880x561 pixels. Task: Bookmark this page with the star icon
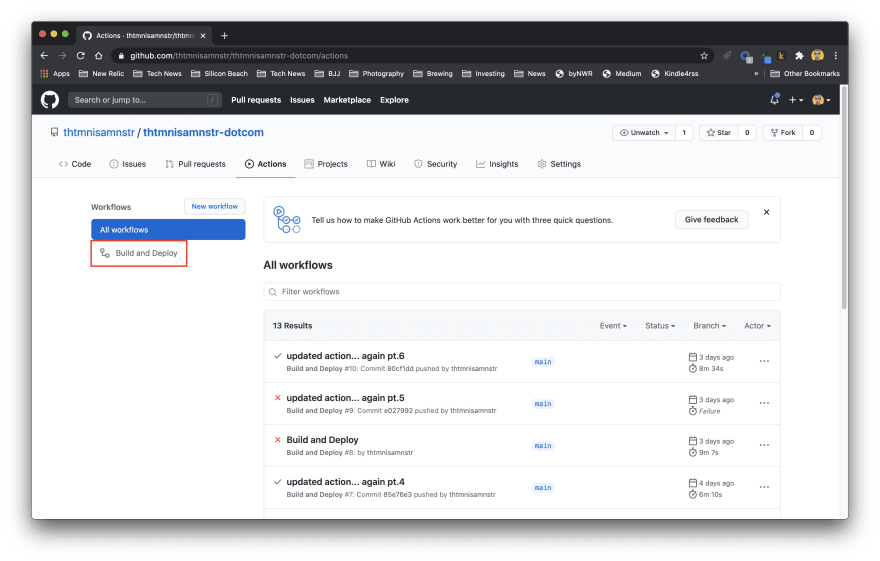point(704,55)
